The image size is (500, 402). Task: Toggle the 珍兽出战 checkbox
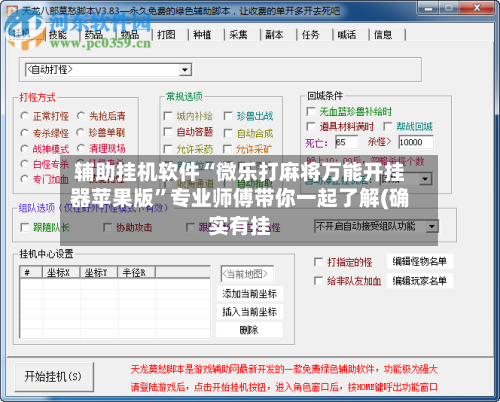click(228, 116)
